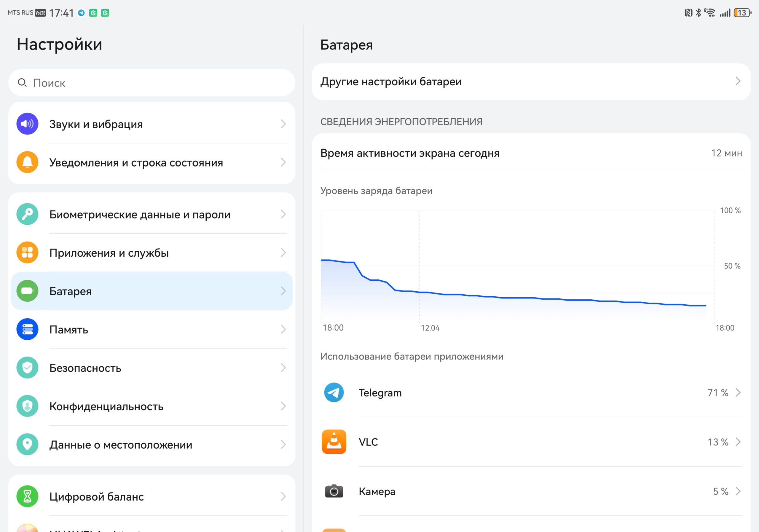
Task: Open Камера battery details chevron
Action: pos(738,491)
